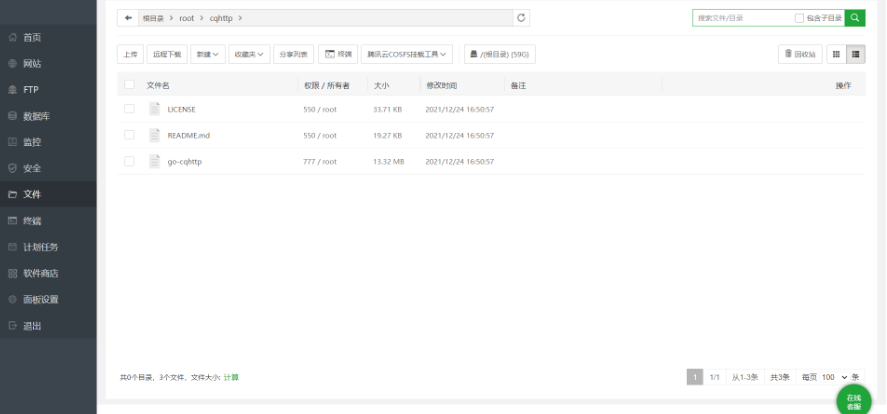Viewport: 887px width, 414px height.
Task: Click the 修改时间 column header
Action: click(442, 85)
